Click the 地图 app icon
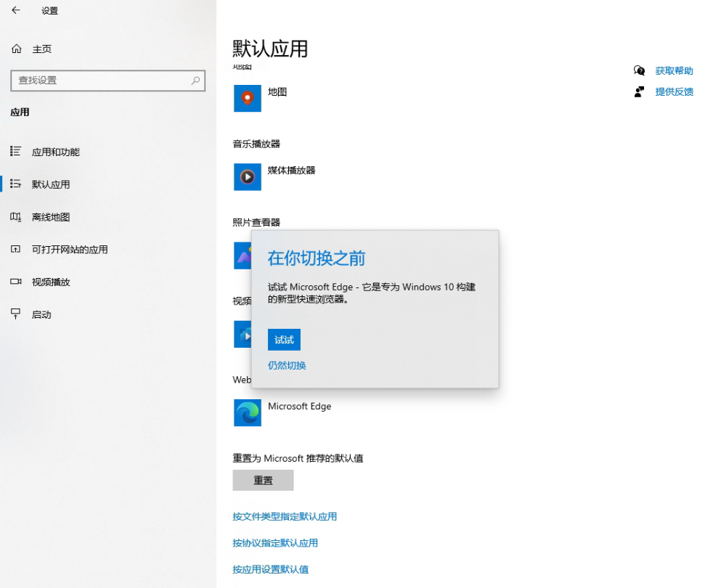The height and width of the screenshot is (588, 713). point(248,98)
